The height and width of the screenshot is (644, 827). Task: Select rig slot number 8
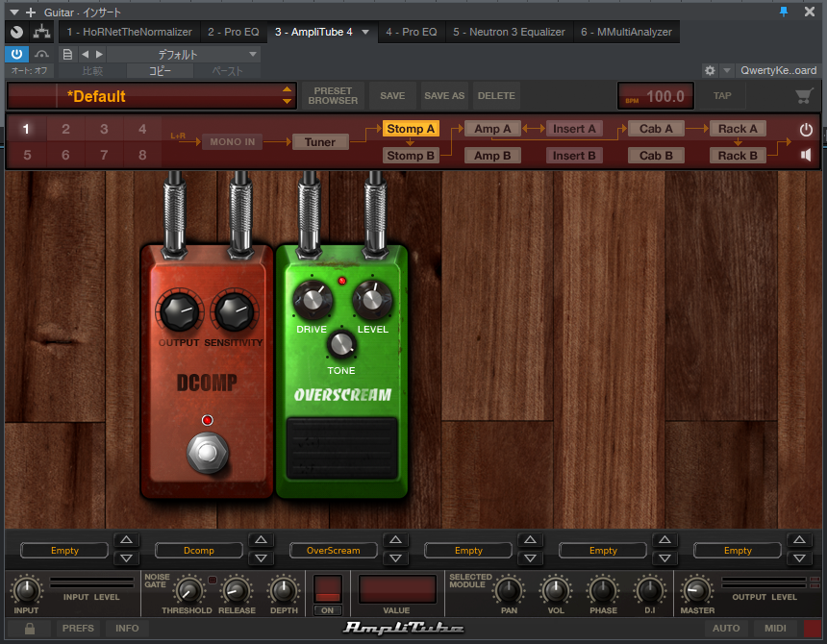point(142,155)
